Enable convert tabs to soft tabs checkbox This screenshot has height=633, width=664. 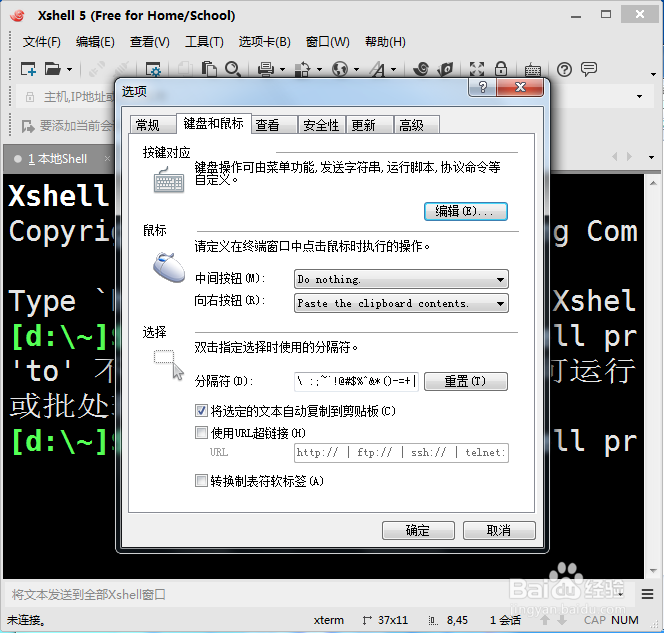(201, 481)
